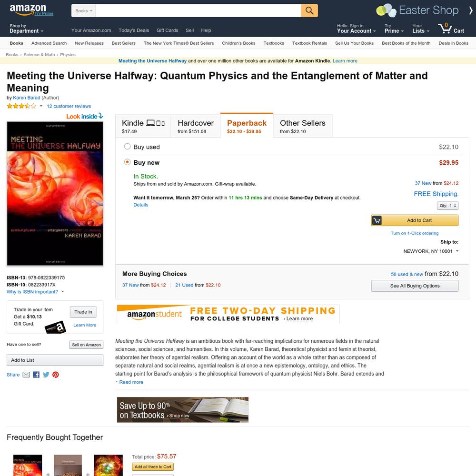Screen dimensions: 476x476
Task: Share this book on Twitter
Action: click(x=46, y=375)
